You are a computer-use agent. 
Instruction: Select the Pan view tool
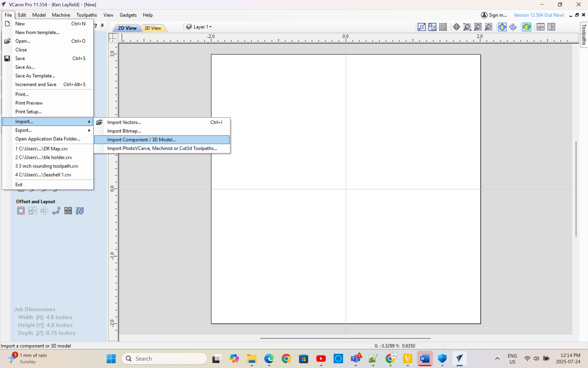(456, 27)
